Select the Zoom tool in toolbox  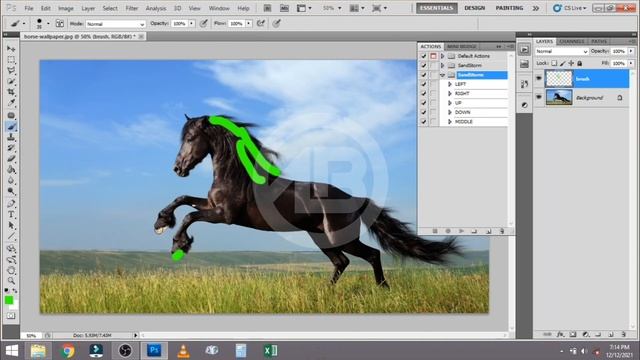pyautogui.click(x=11, y=281)
